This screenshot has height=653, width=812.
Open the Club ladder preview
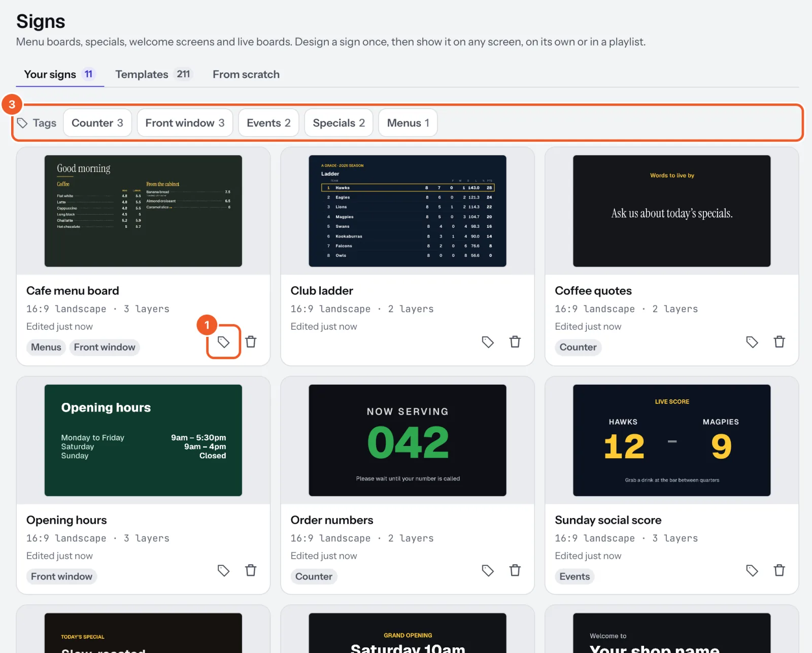tap(408, 211)
